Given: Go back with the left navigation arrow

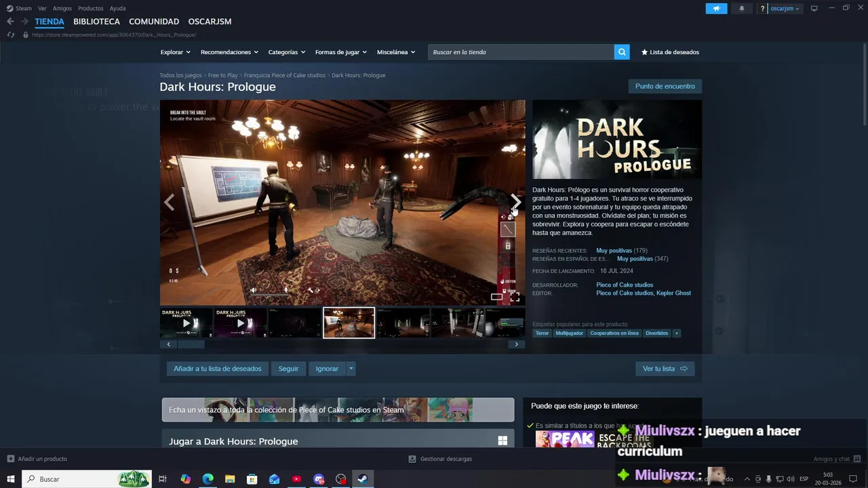Looking at the screenshot, I should pyautogui.click(x=10, y=21).
